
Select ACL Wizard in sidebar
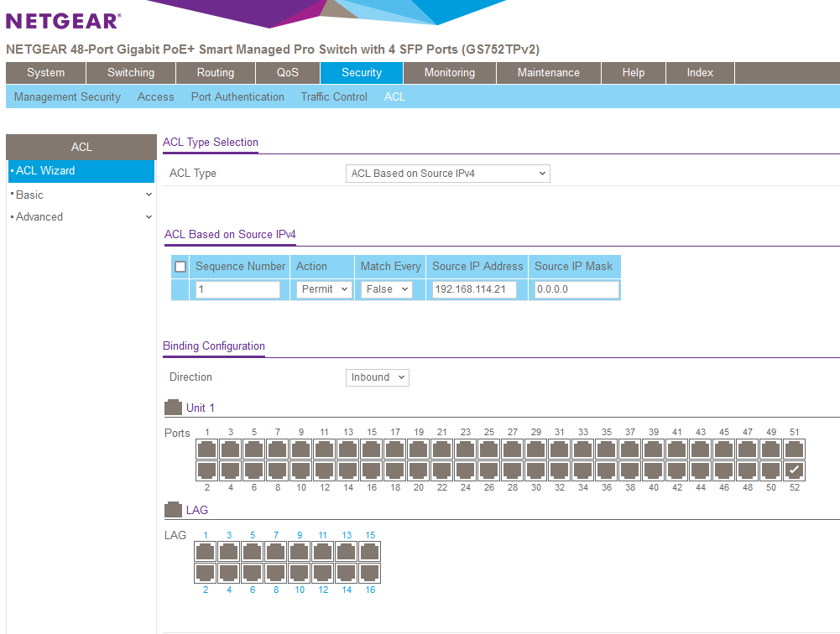(x=81, y=171)
